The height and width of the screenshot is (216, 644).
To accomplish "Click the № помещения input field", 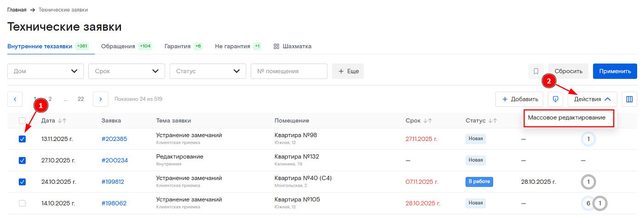I will pyautogui.click(x=288, y=71).
